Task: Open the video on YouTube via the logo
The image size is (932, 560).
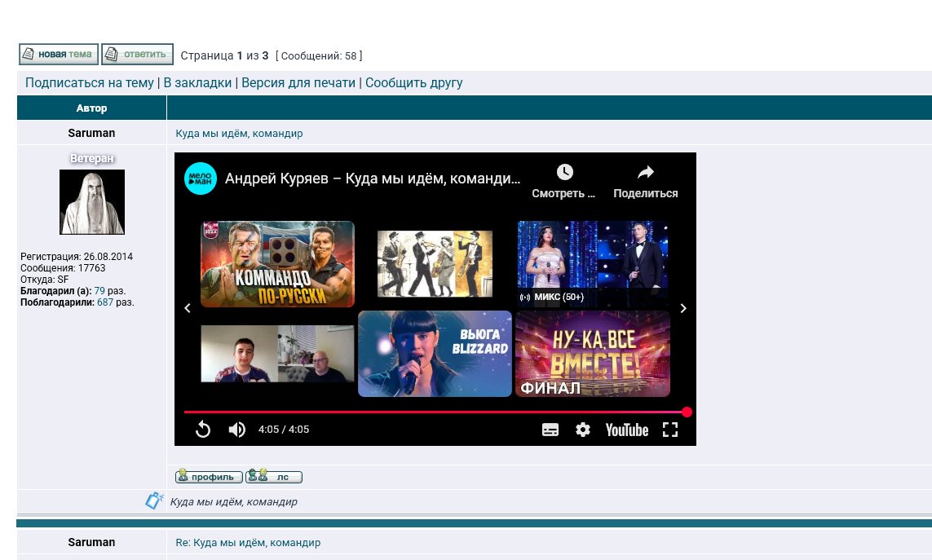Action: [626, 430]
